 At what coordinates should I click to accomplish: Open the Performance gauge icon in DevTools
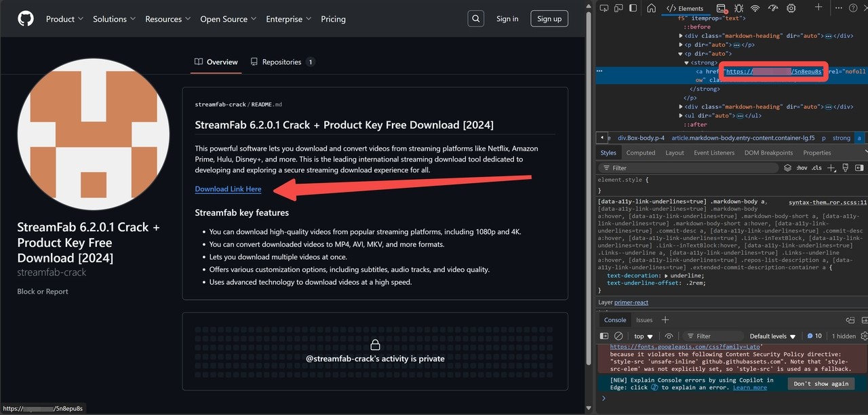coord(773,8)
